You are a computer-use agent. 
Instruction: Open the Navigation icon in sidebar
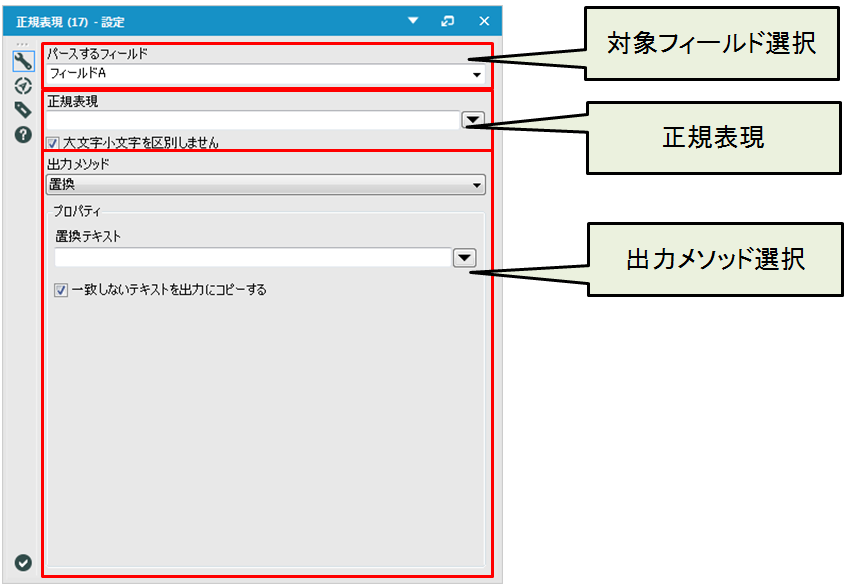(x=23, y=86)
